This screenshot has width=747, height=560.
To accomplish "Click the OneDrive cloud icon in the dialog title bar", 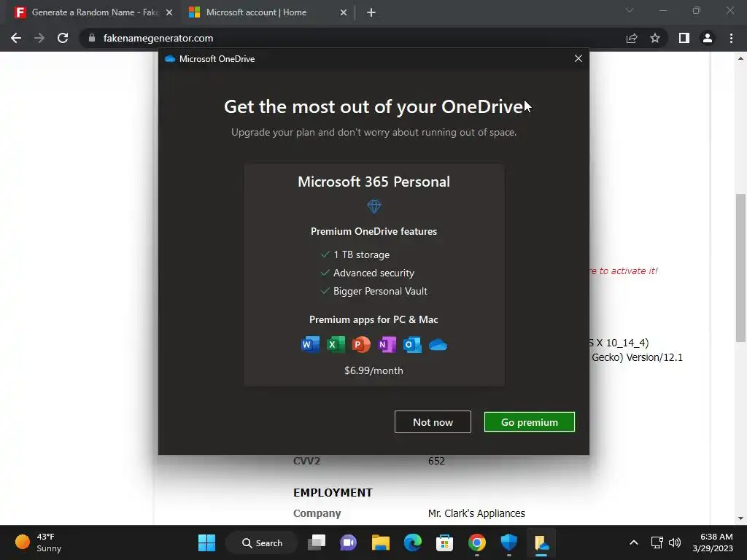I will [x=170, y=58].
